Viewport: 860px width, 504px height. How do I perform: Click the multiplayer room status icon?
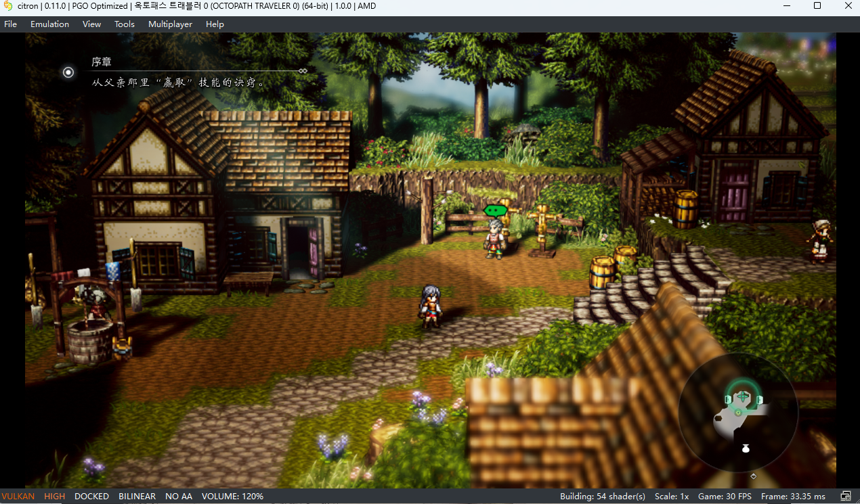(845, 497)
